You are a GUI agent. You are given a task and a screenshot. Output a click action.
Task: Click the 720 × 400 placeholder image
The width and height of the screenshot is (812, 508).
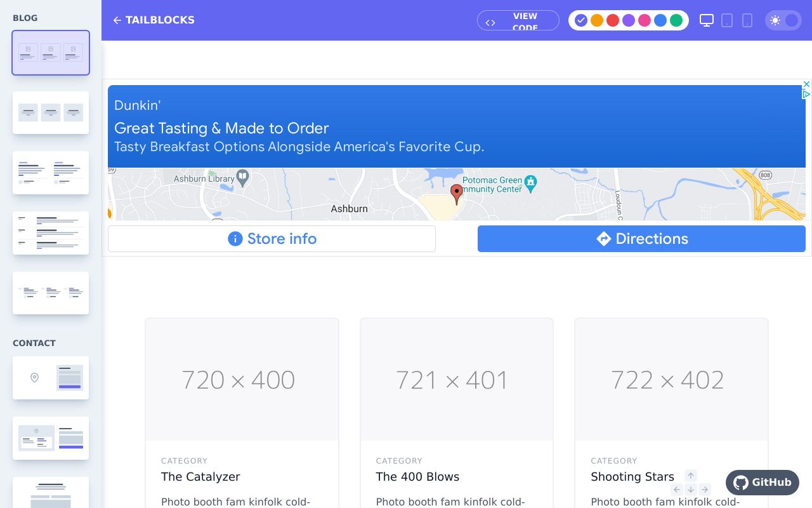pos(242,380)
